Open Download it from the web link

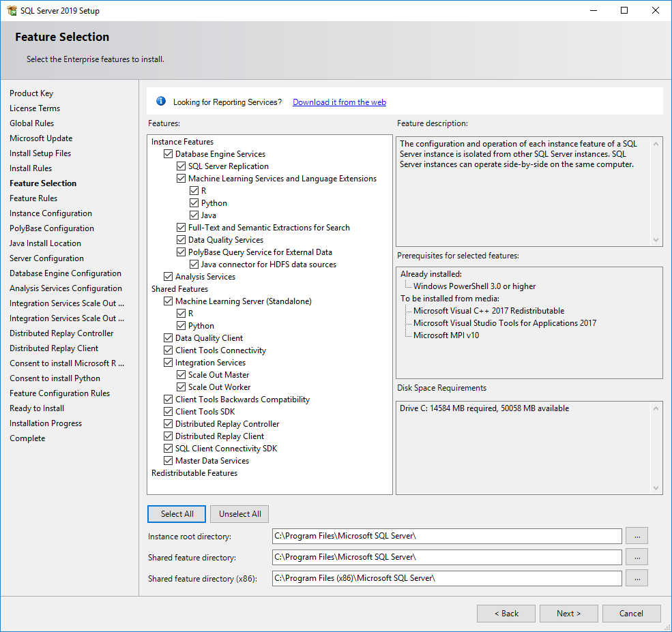coord(340,102)
